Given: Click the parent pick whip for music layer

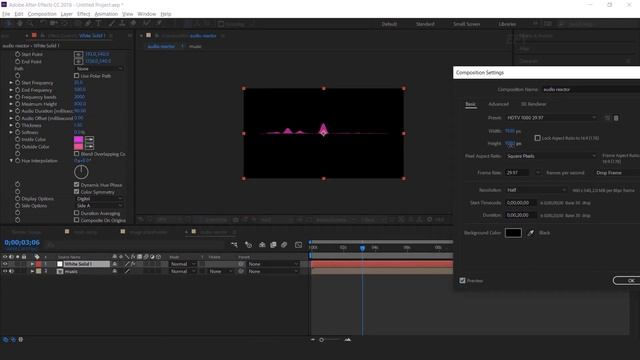Looking at the screenshot, I should coord(241,271).
